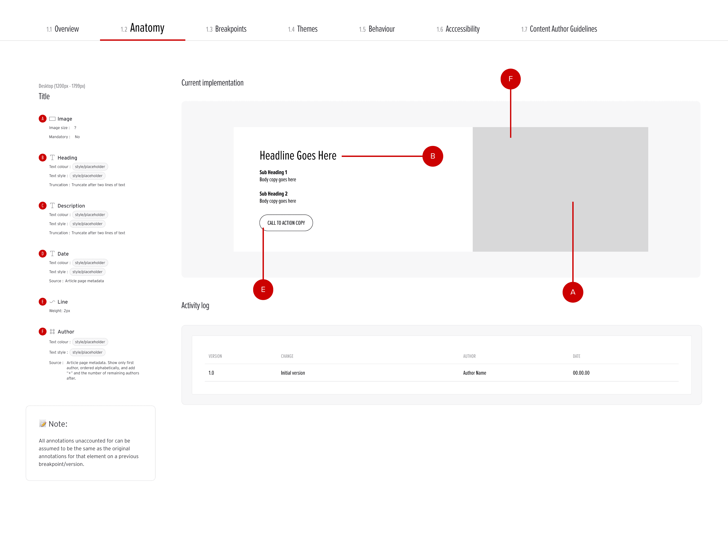Click the image rectangle icon beside Image label

[52, 119]
